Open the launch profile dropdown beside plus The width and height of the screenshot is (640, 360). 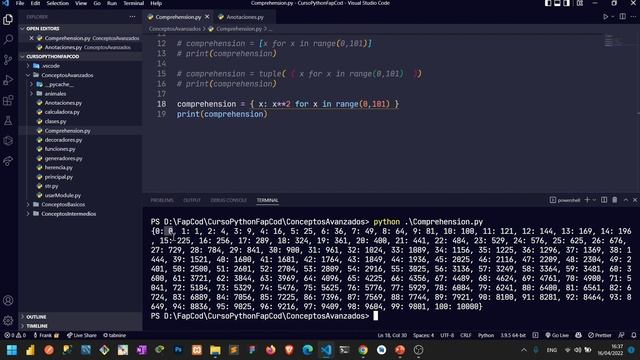tap(594, 200)
